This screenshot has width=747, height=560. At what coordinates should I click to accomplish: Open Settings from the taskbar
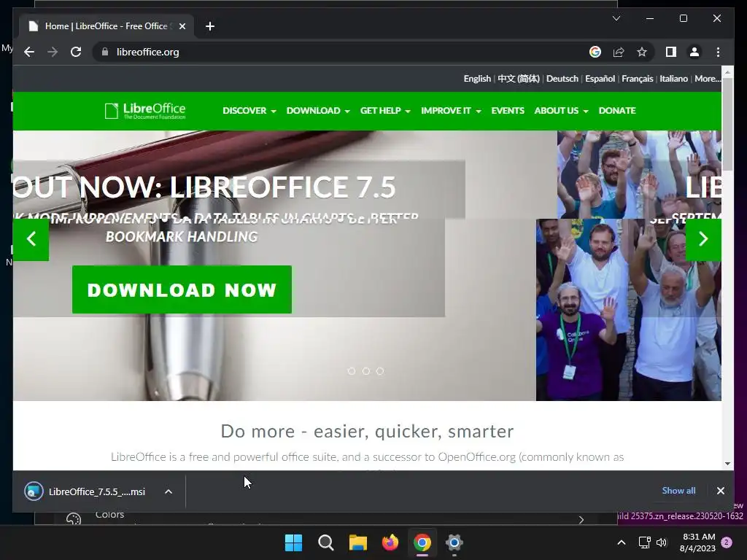pyautogui.click(x=454, y=542)
